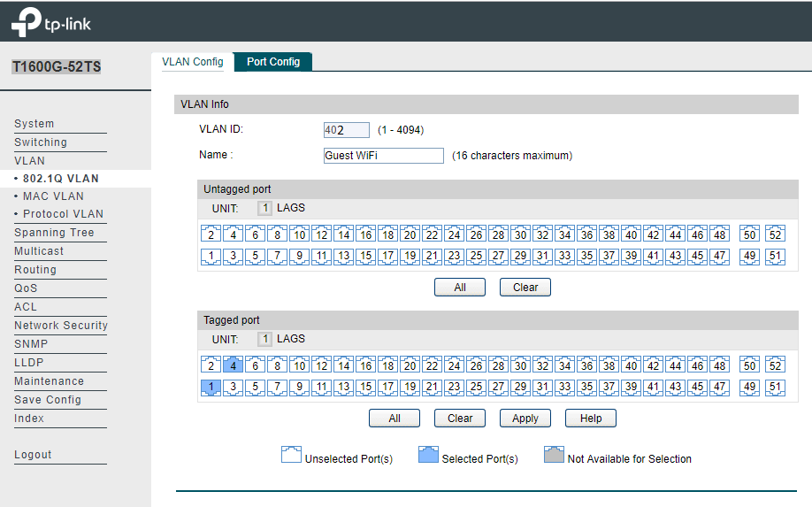Expand the Switching menu
This screenshot has height=507, width=812.
click(x=41, y=142)
